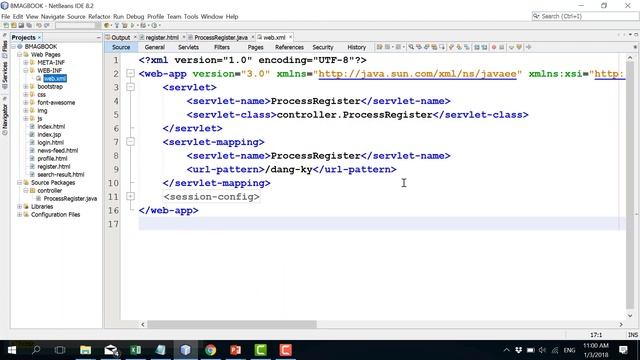Open the Security view of web.xml

(x=323, y=47)
